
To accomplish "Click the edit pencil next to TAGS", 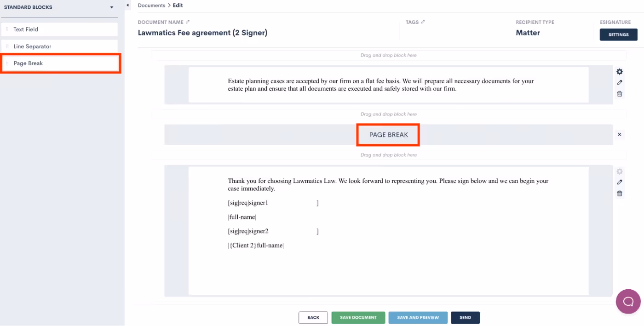I will click(x=423, y=22).
